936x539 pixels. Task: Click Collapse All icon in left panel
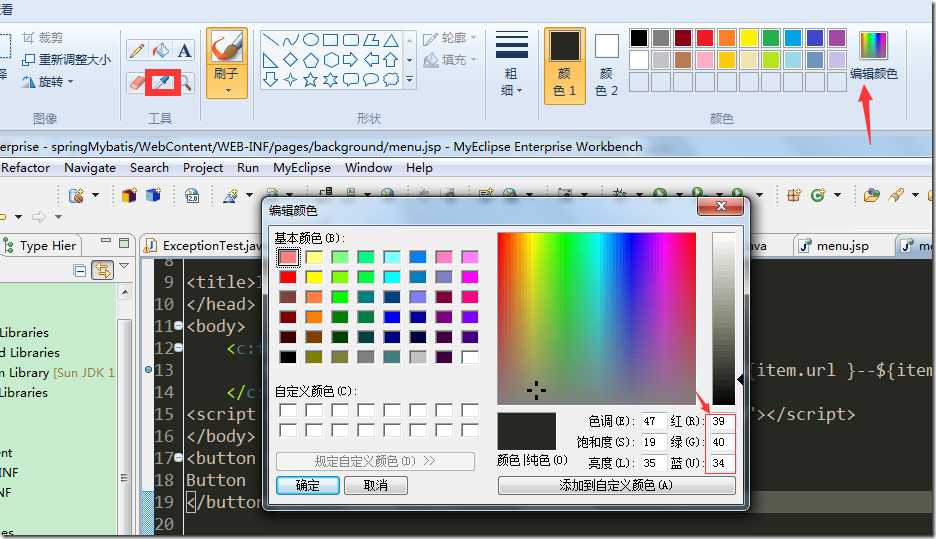[x=80, y=270]
